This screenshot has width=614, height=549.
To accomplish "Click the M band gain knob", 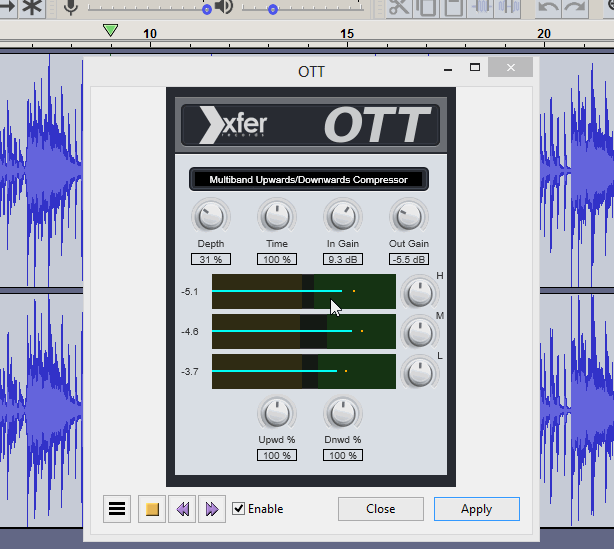I will (x=419, y=333).
